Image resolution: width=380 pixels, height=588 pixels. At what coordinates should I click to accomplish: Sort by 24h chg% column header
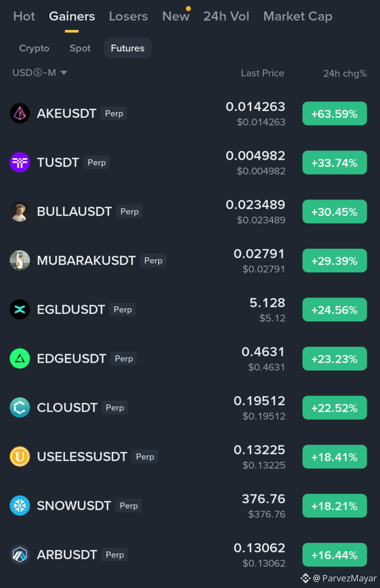(x=345, y=73)
